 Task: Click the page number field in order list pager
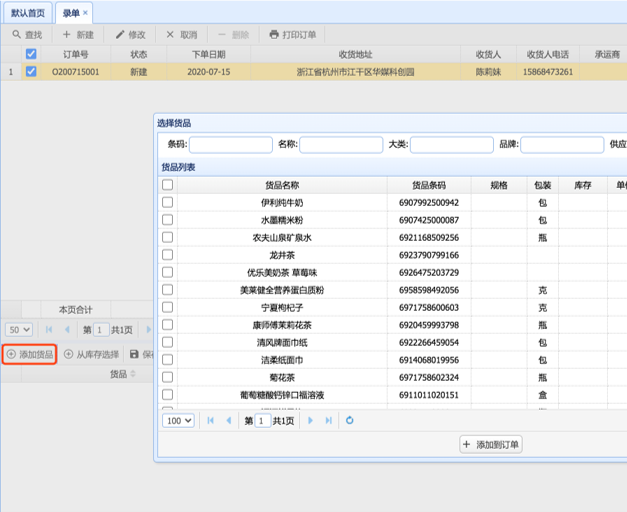101,330
